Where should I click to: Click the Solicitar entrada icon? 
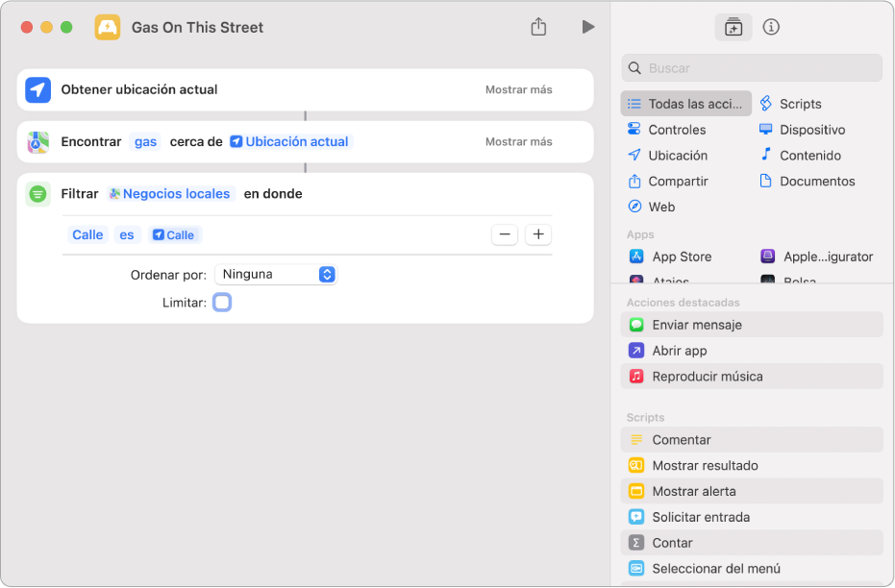point(635,517)
